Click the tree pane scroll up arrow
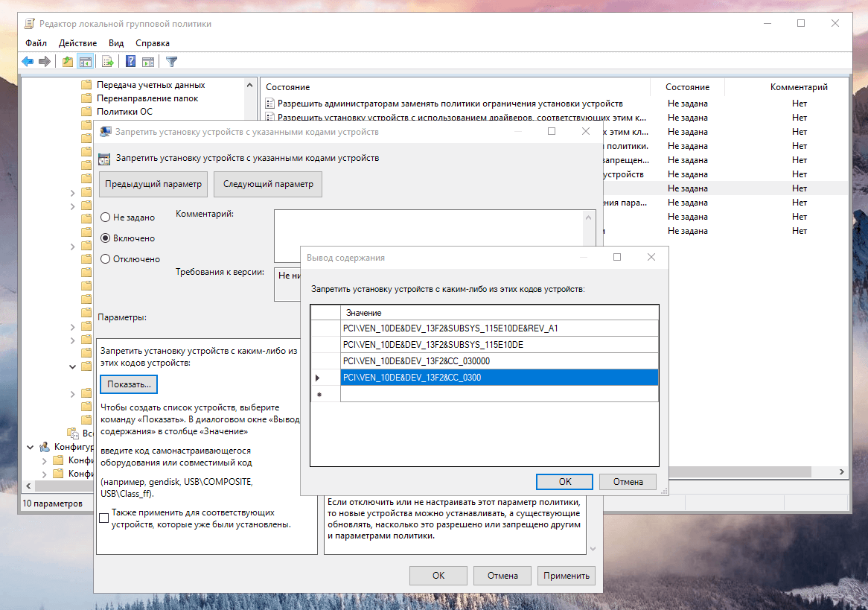The height and width of the screenshot is (610, 868). pos(249,85)
